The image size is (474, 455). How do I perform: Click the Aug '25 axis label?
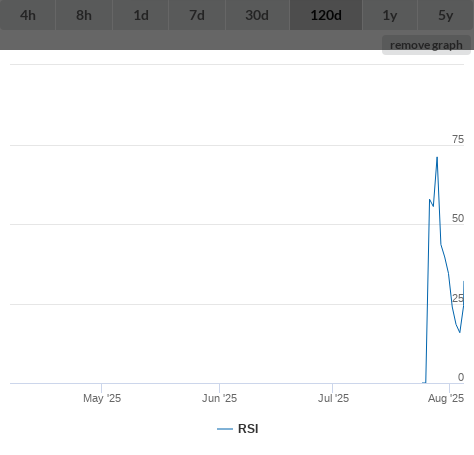pyautogui.click(x=446, y=398)
